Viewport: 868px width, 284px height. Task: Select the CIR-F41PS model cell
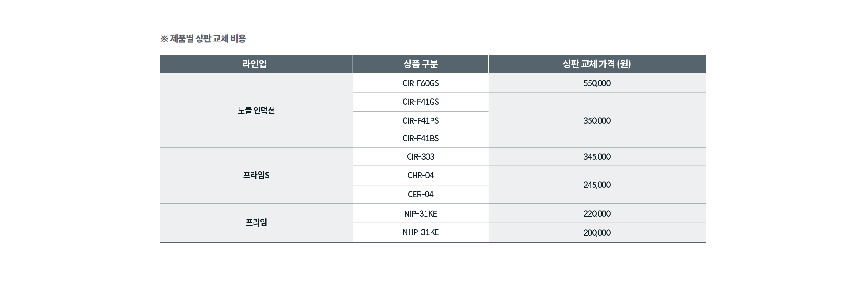(x=420, y=121)
